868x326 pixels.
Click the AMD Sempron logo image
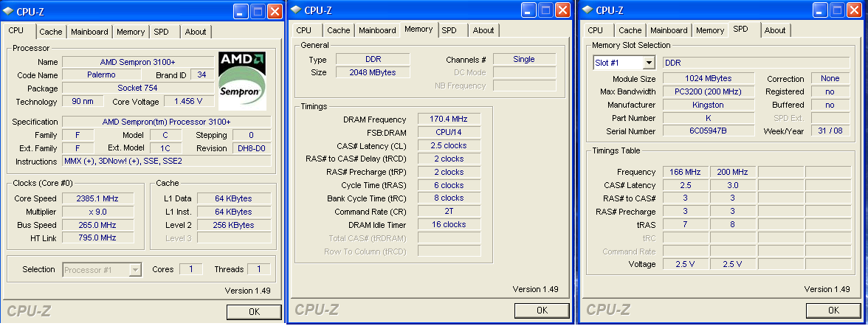(x=242, y=81)
